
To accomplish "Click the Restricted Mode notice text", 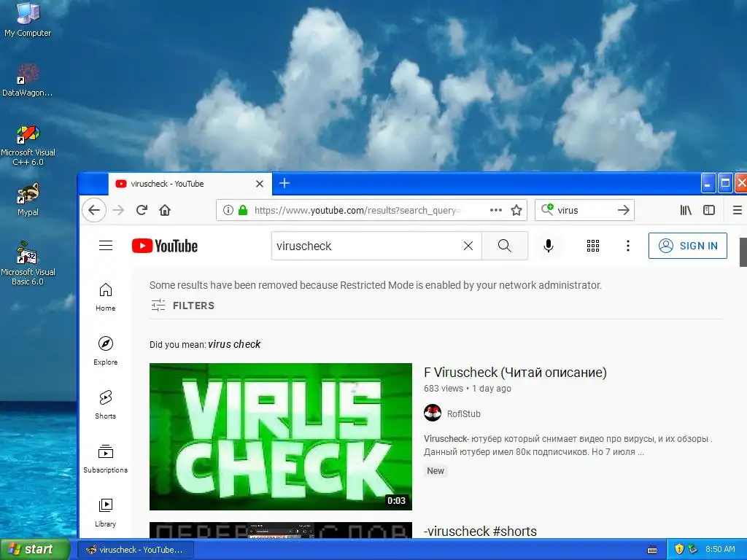I will (x=376, y=285).
